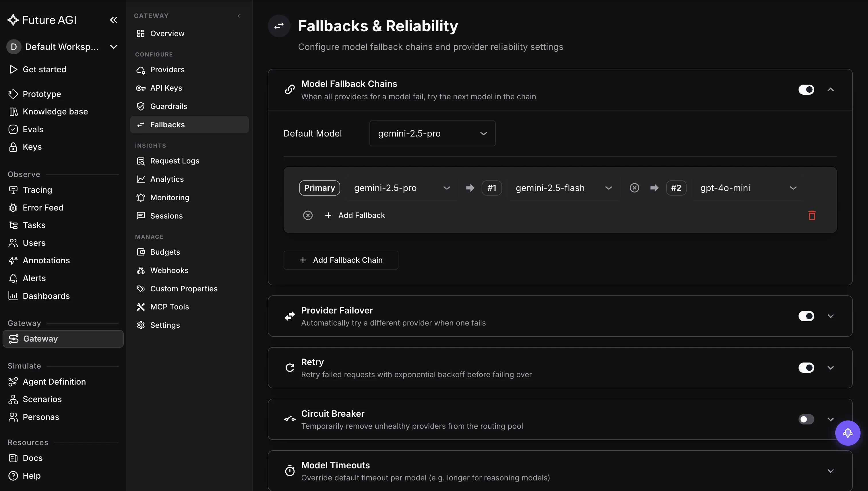The image size is (868, 491).
Task: Remove fallback #1 with circled X
Action: (x=634, y=188)
